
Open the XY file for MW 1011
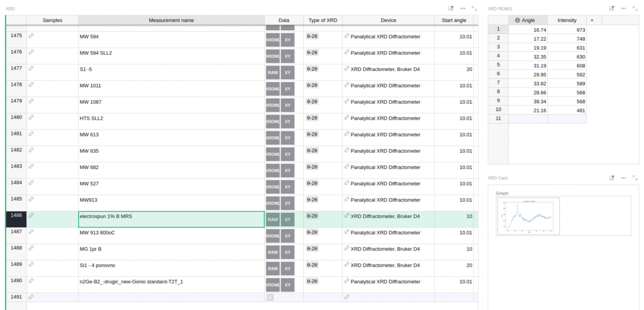[288, 89]
